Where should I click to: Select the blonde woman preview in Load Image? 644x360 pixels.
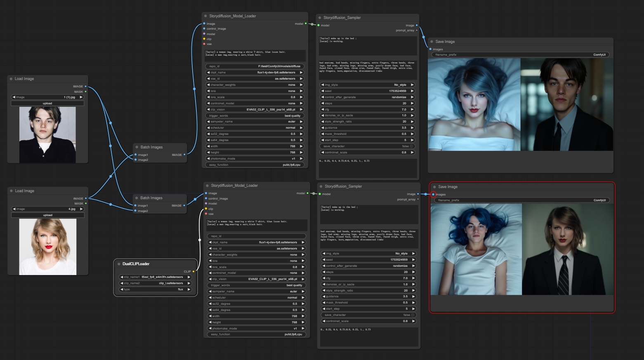(x=48, y=247)
